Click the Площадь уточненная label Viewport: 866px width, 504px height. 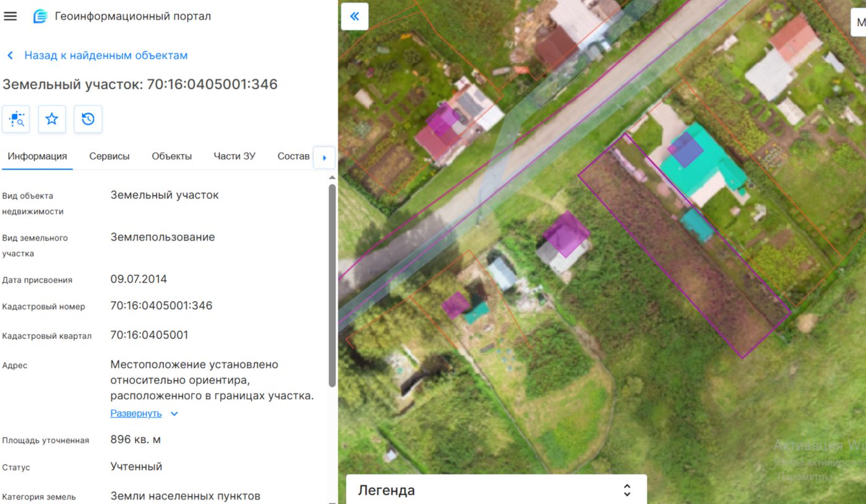pyautogui.click(x=46, y=440)
